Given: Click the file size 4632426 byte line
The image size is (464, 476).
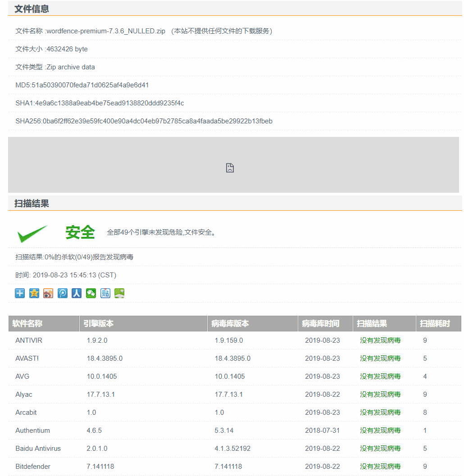Looking at the screenshot, I should pyautogui.click(x=52, y=49).
